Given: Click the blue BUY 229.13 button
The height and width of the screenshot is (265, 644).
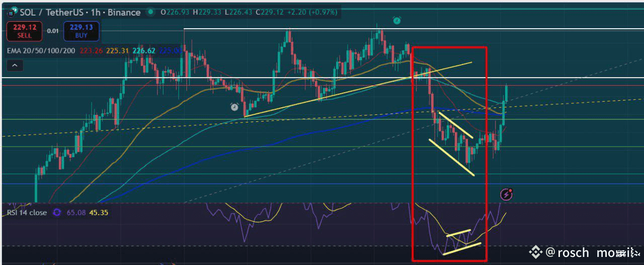Looking at the screenshot, I should click(x=81, y=31).
